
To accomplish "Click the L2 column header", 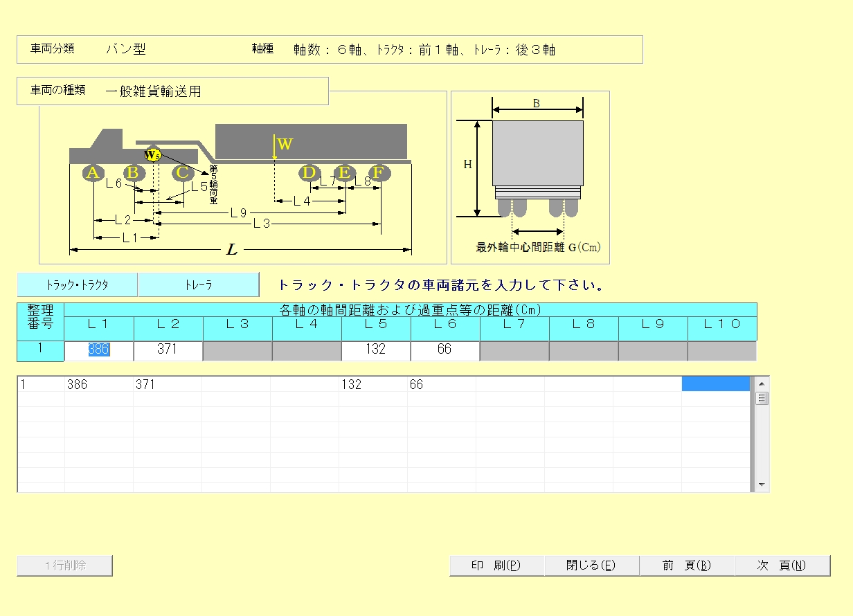I will [x=168, y=328].
